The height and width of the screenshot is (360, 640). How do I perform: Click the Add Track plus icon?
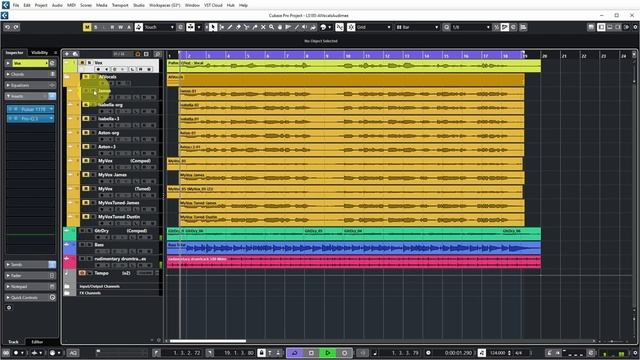67,54
